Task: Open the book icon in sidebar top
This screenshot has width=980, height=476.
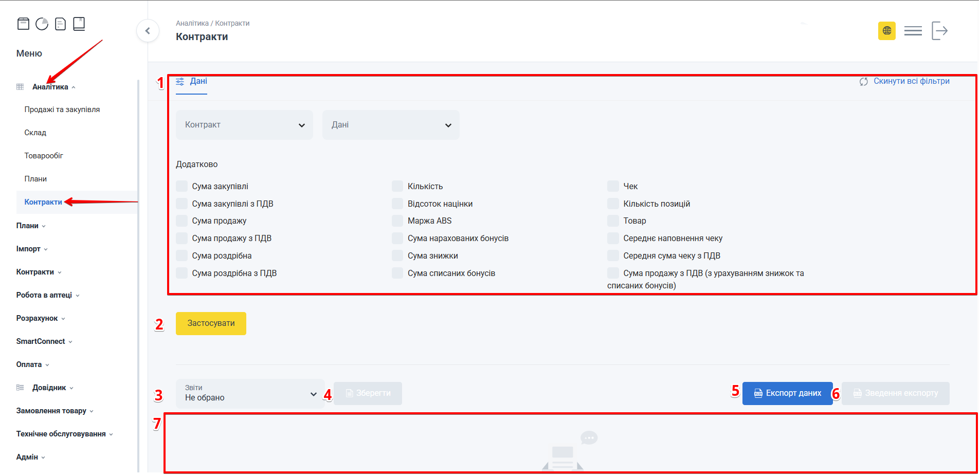Action: point(79,24)
